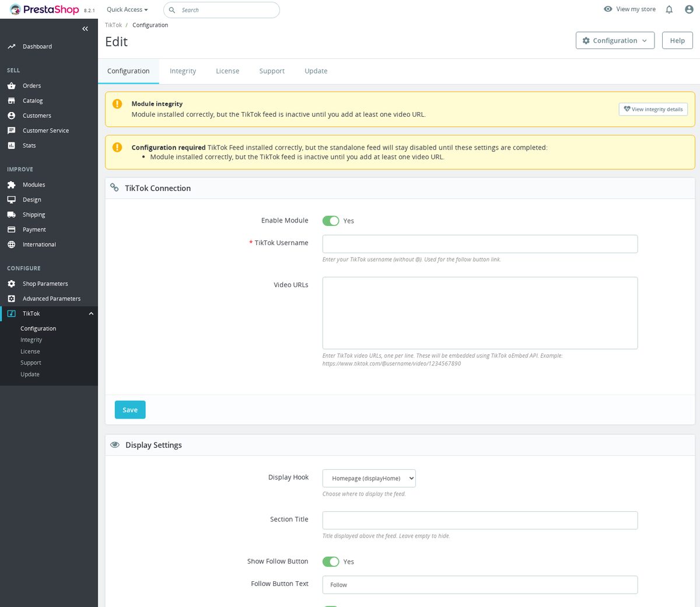This screenshot has height=607, width=700.
Task: Click the Catalog store icon
Action: coord(11,101)
